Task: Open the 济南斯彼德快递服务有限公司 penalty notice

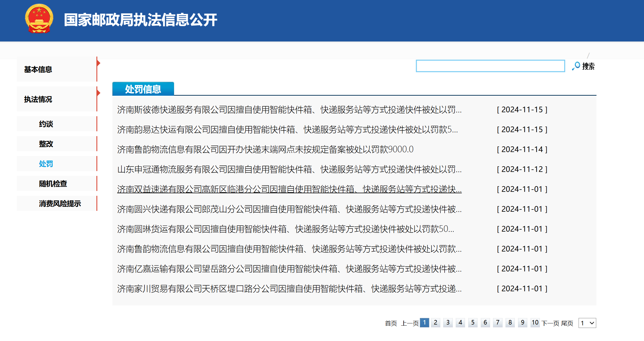Action: point(289,110)
